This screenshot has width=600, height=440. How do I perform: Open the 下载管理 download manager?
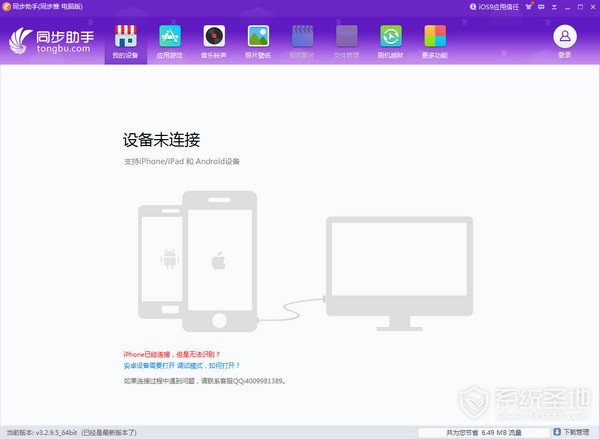tap(571, 432)
